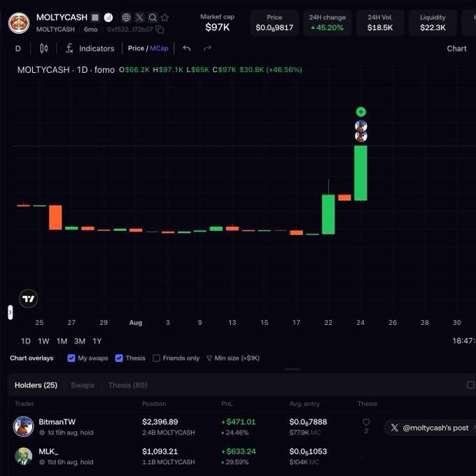Undo the last chart action
This screenshot has width=476, height=476.
click(x=187, y=48)
